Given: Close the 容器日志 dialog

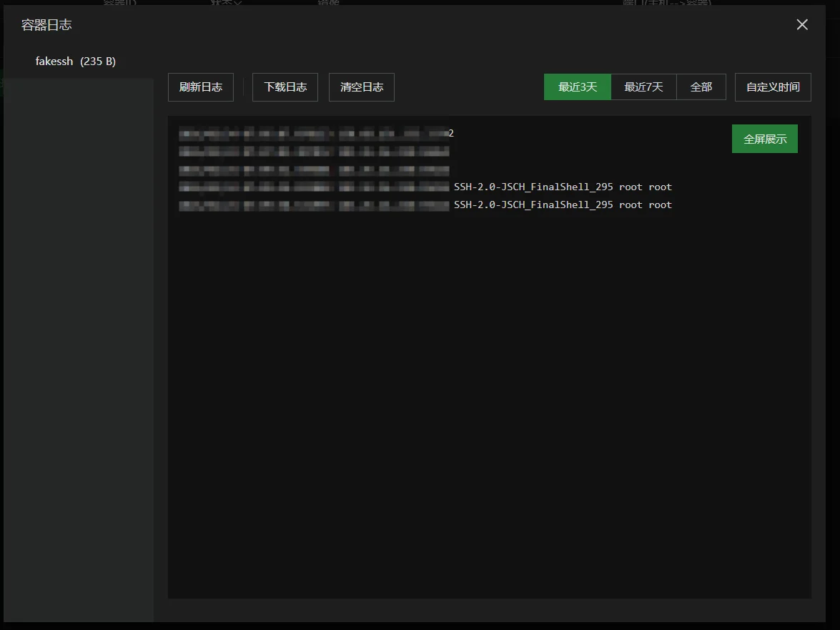Looking at the screenshot, I should coord(802,25).
